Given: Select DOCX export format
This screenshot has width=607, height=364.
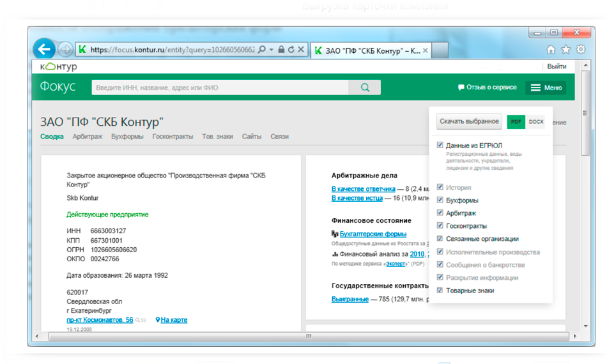Looking at the screenshot, I should [536, 122].
